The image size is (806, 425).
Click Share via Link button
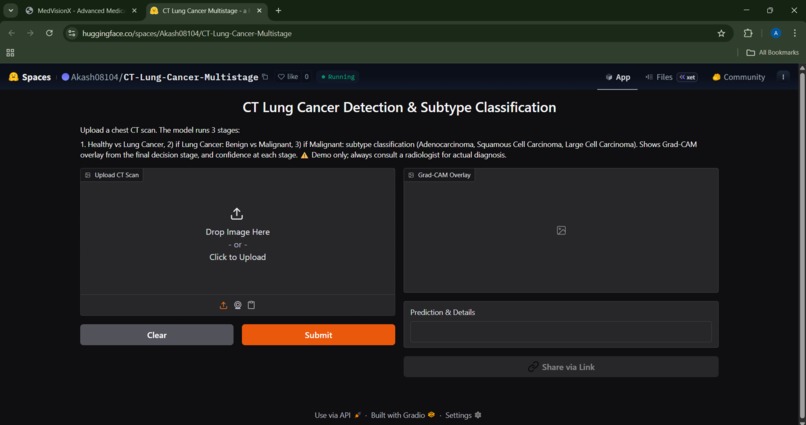tap(561, 367)
